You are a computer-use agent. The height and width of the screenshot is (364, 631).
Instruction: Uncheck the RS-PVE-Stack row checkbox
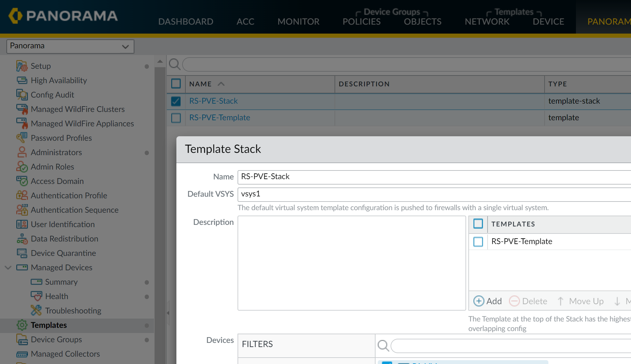[x=176, y=101]
